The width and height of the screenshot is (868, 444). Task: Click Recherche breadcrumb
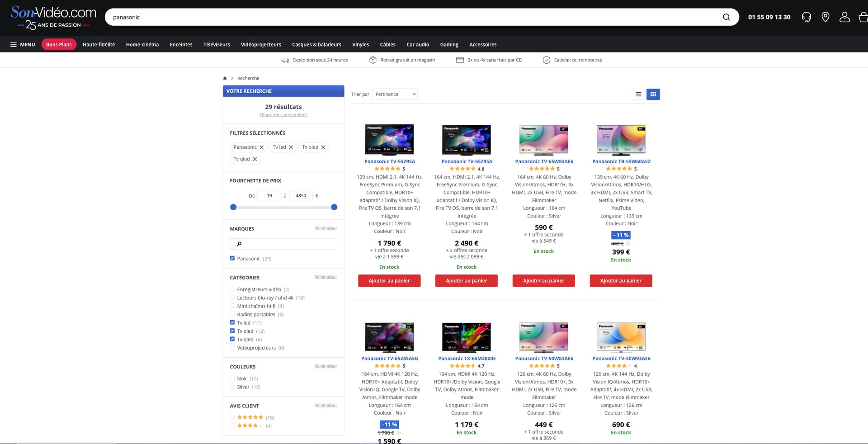[248, 78]
